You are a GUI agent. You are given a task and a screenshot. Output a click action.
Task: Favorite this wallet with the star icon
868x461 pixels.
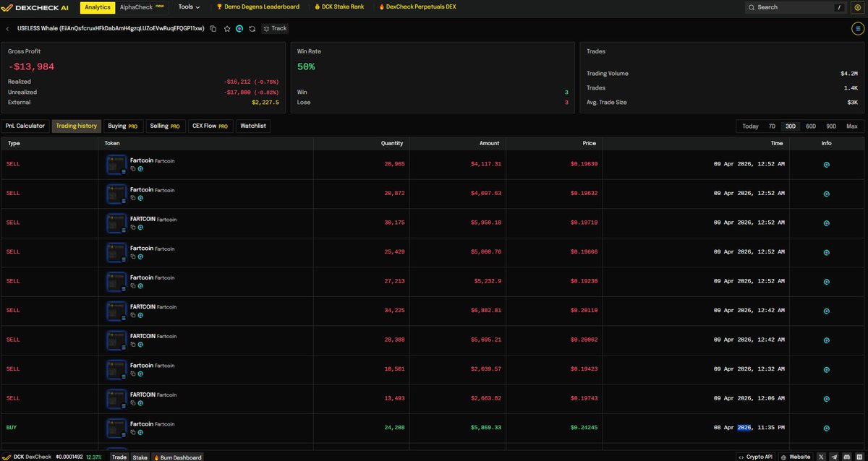point(226,29)
